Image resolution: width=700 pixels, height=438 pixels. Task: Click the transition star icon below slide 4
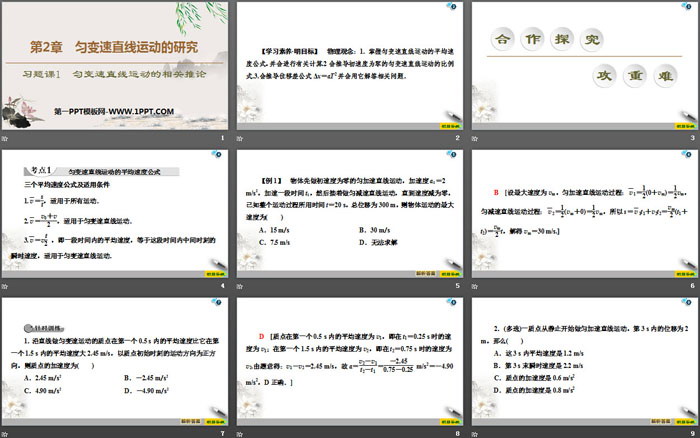[x=7, y=286]
